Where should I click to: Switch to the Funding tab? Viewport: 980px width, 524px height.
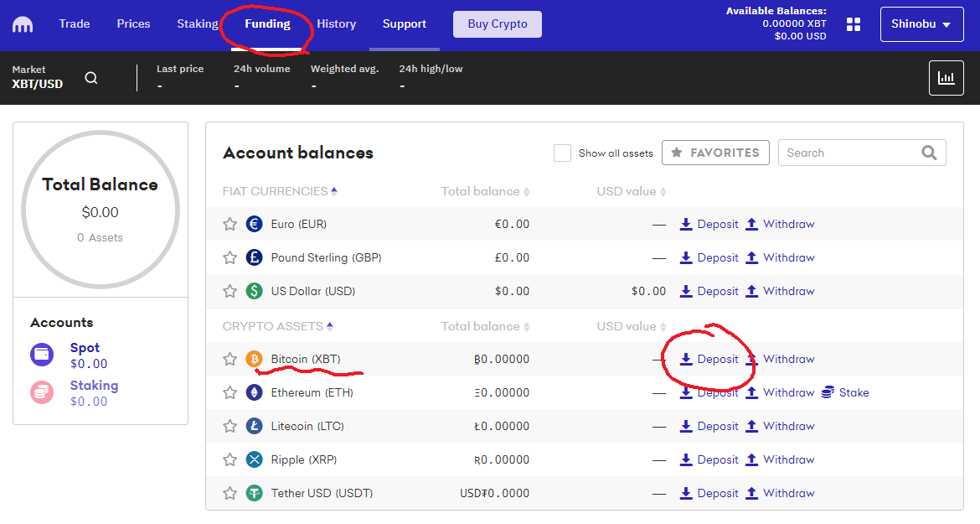[267, 23]
